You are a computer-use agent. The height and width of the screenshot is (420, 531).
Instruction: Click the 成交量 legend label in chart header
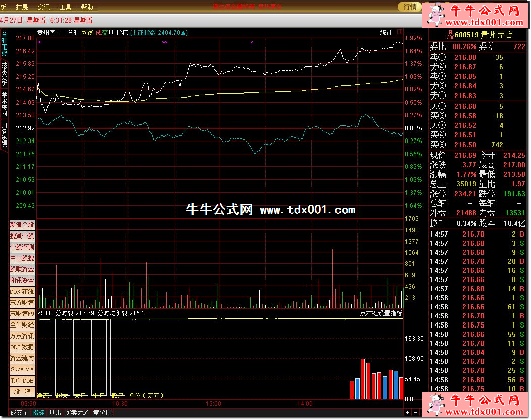(105, 32)
